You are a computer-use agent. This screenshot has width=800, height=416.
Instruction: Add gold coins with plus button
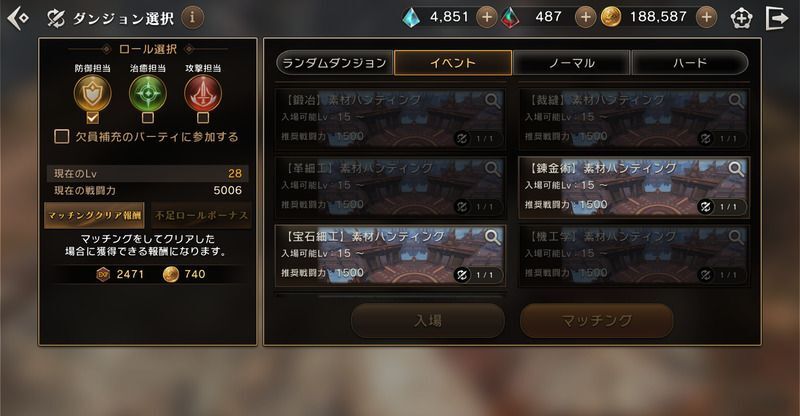[706, 17]
